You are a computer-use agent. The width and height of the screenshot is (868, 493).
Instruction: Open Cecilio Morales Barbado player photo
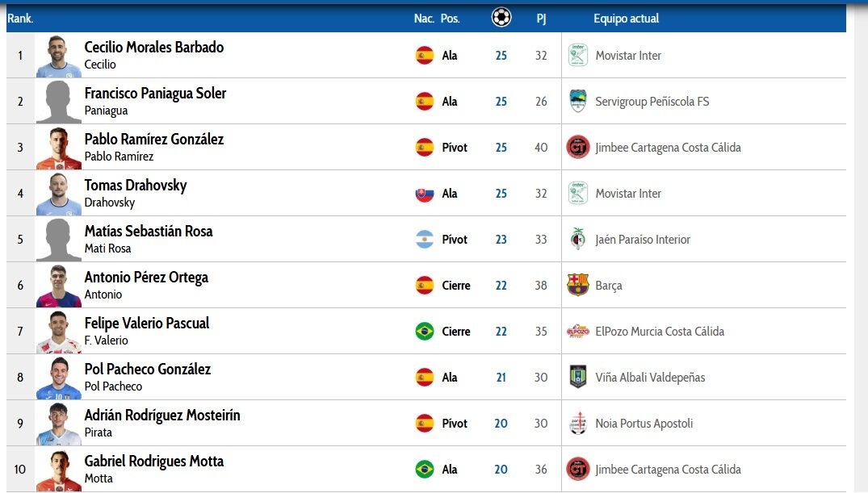(59, 56)
